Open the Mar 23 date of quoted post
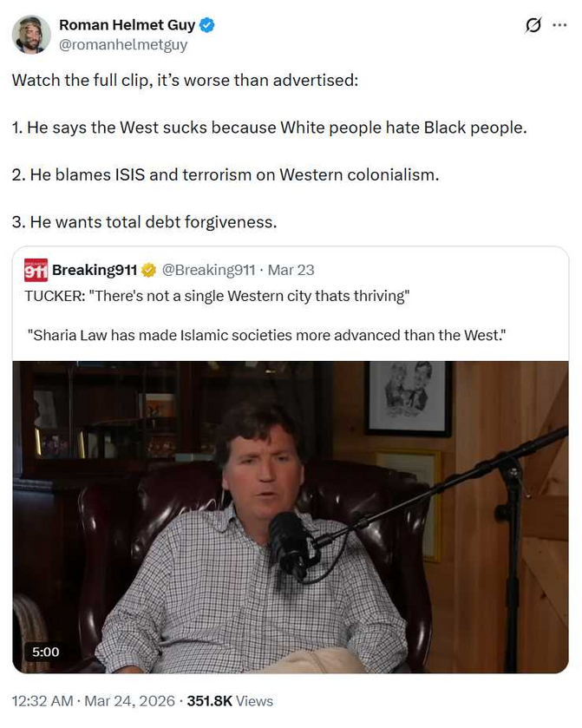This screenshot has height=728, width=582. pyautogui.click(x=291, y=270)
